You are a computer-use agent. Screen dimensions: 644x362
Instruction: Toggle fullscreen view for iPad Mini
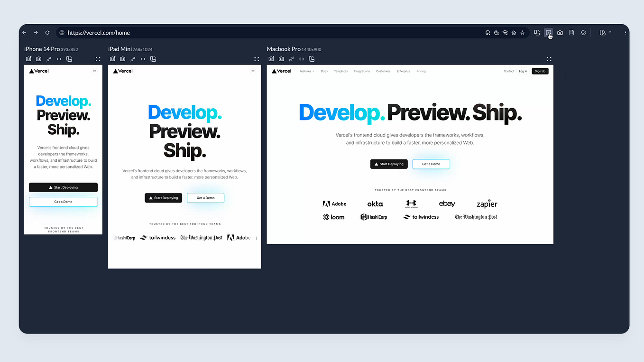(x=257, y=59)
